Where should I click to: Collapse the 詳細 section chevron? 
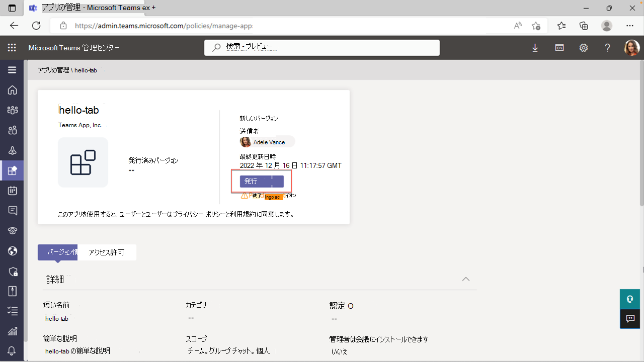pos(466,279)
